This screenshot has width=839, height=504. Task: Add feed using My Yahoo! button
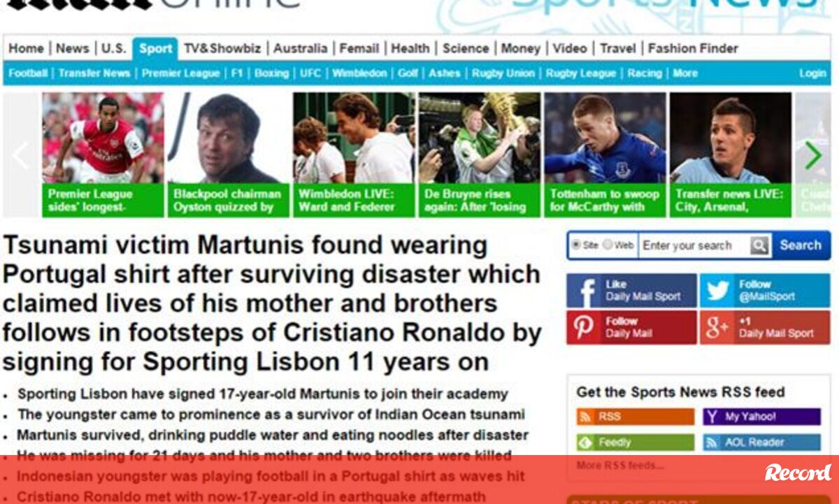761,417
